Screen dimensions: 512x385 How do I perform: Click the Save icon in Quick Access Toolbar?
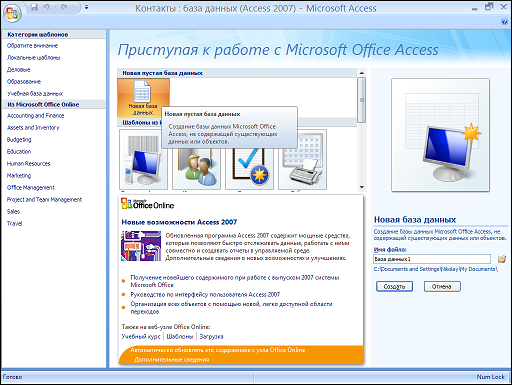(x=34, y=7)
